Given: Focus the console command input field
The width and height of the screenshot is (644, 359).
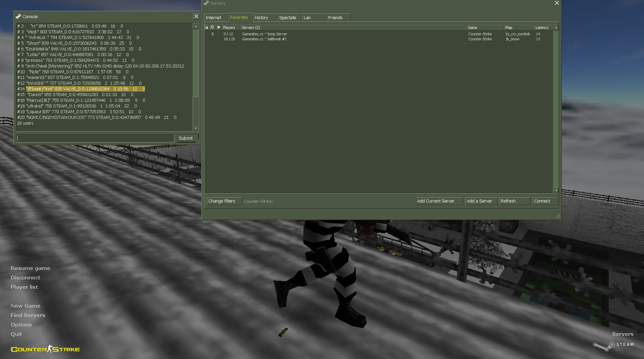Looking at the screenshot, I should click(x=95, y=138).
